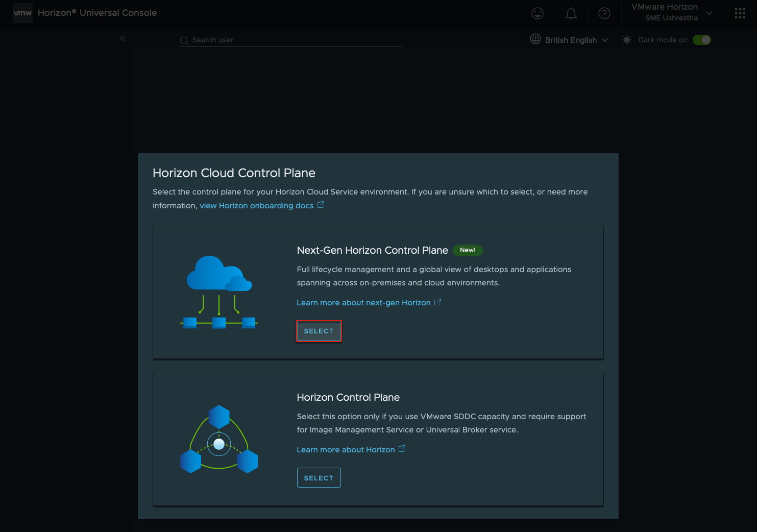The height and width of the screenshot is (532, 757).
Task: Open the help question mark icon
Action: point(604,13)
